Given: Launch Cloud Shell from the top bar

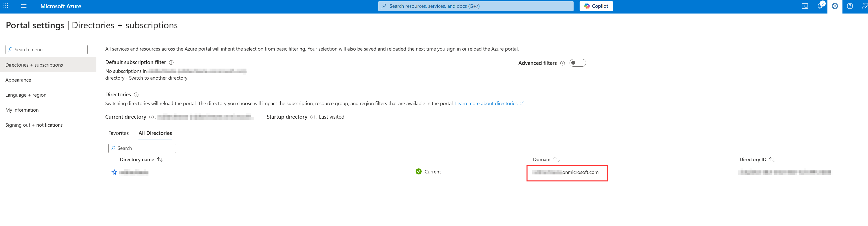Looking at the screenshot, I should (805, 6).
